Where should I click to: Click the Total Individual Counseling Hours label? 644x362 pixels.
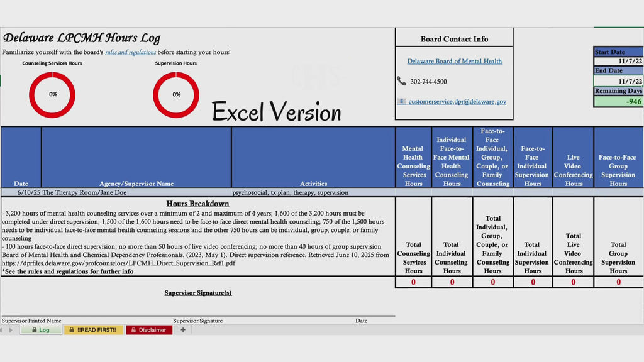[x=452, y=258]
